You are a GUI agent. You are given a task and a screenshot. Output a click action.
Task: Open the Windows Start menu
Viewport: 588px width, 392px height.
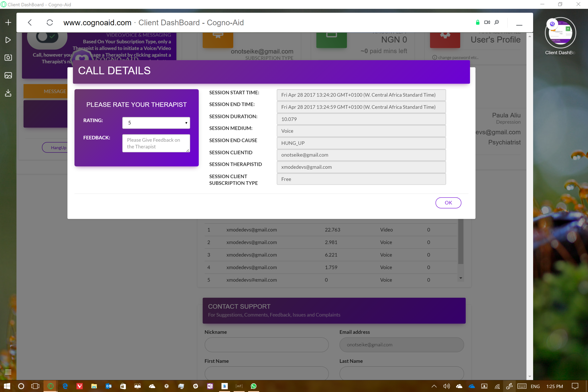(x=7, y=386)
